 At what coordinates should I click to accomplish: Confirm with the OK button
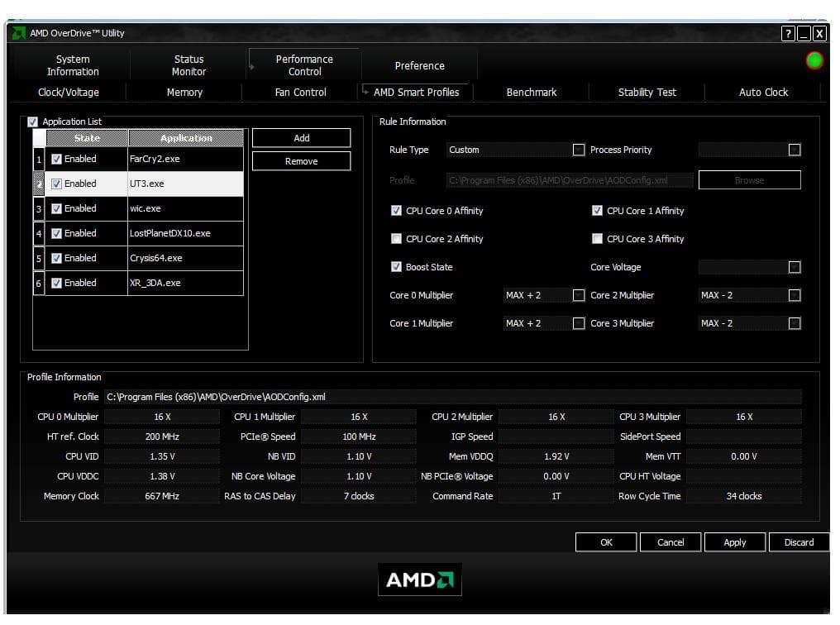pos(606,542)
